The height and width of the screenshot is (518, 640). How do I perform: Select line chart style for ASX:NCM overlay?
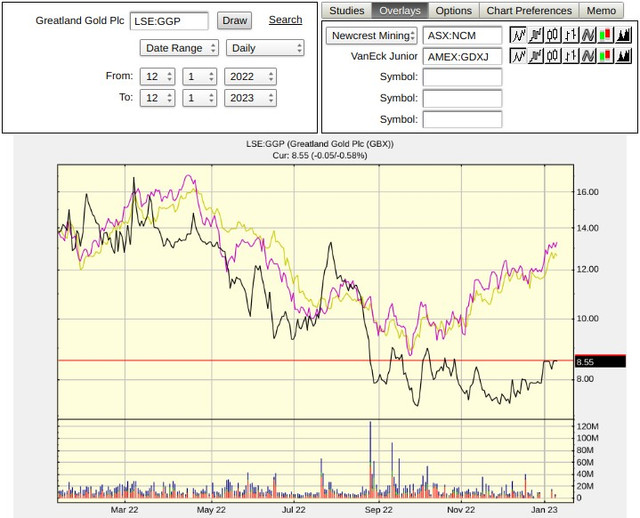click(518, 36)
